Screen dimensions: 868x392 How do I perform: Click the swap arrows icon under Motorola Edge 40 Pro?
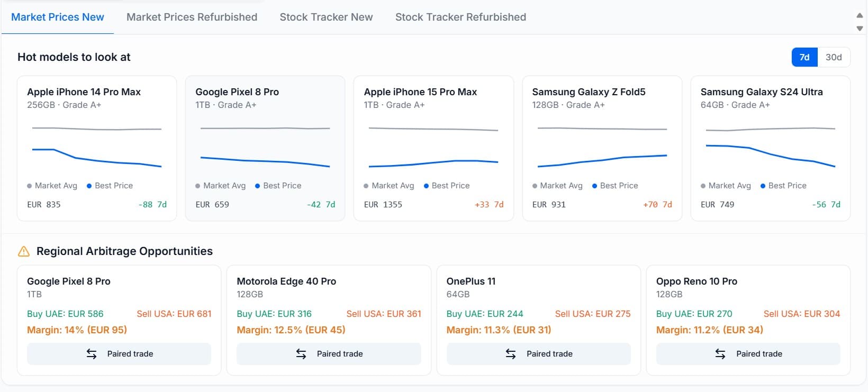pyautogui.click(x=301, y=354)
